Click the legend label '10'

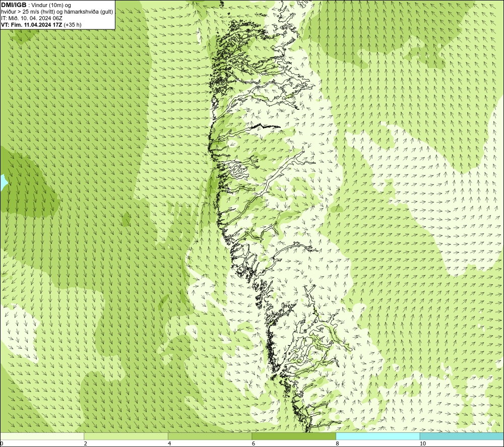(x=423, y=443)
